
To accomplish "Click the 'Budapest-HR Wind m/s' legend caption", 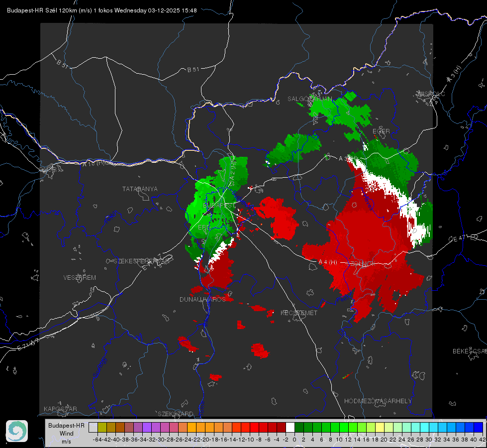I will [x=66, y=434].
